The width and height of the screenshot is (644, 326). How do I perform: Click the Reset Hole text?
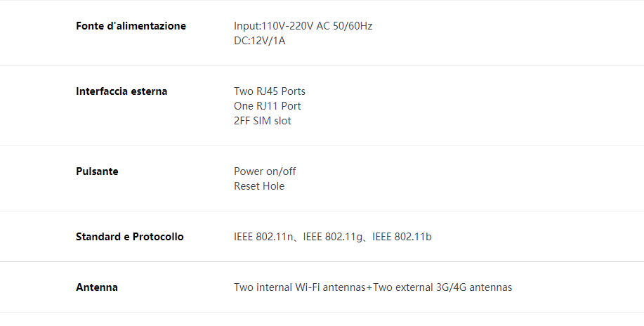point(259,186)
